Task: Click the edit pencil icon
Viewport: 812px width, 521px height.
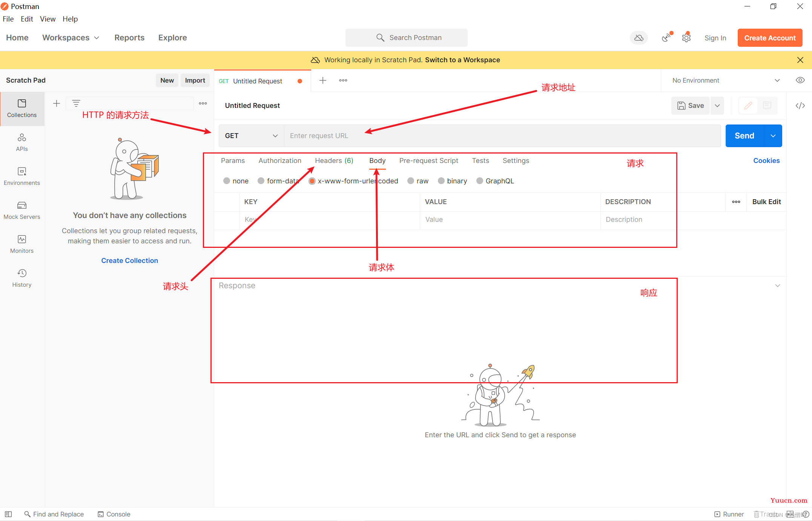Action: [x=748, y=106]
